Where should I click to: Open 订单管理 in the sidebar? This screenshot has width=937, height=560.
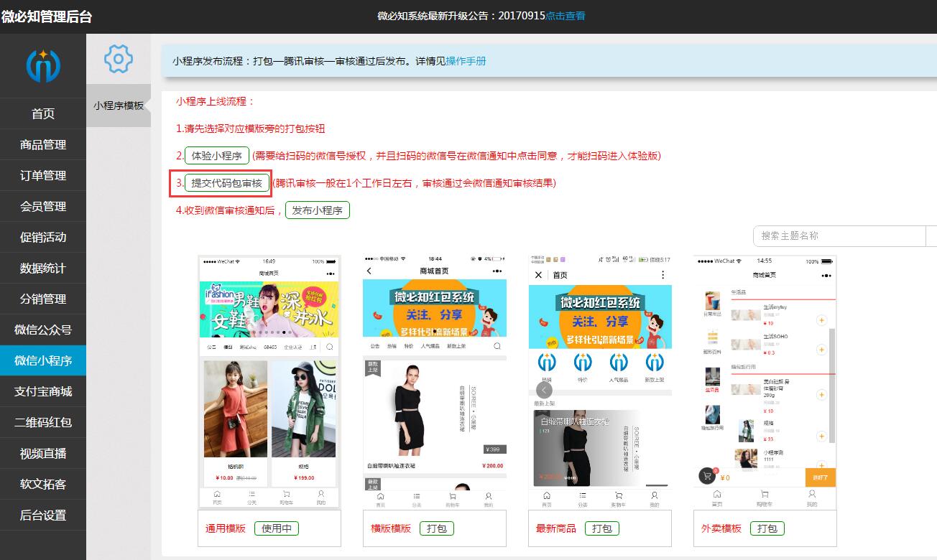[x=43, y=175]
